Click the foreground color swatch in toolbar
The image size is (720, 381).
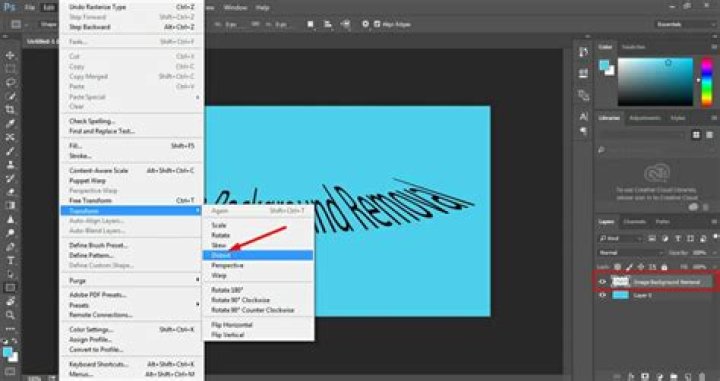pos(7,352)
